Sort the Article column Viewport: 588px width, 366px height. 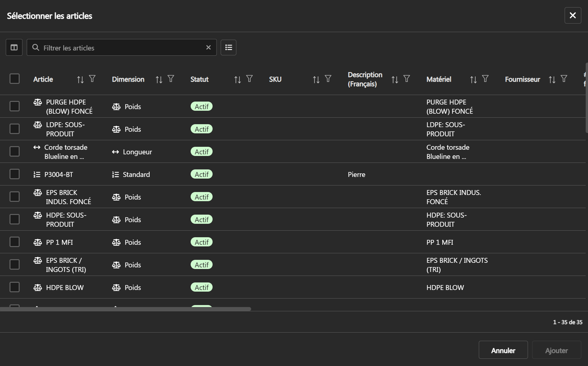[80, 80]
